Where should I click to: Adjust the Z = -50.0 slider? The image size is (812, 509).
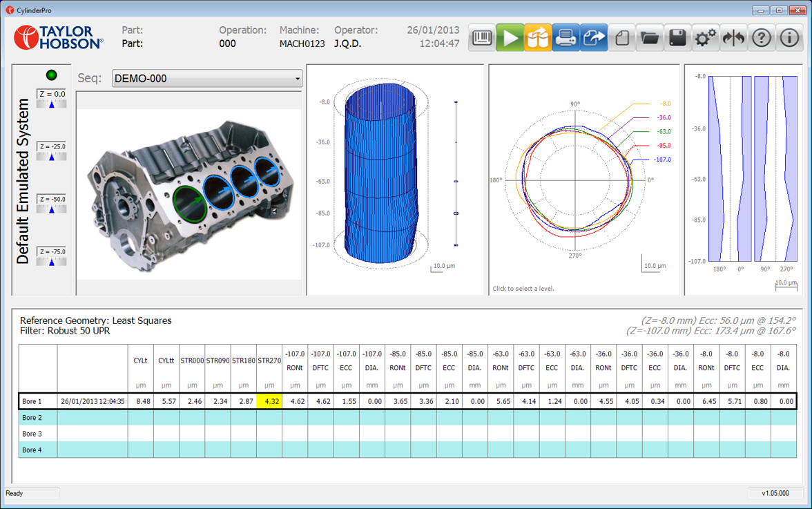(51, 209)
